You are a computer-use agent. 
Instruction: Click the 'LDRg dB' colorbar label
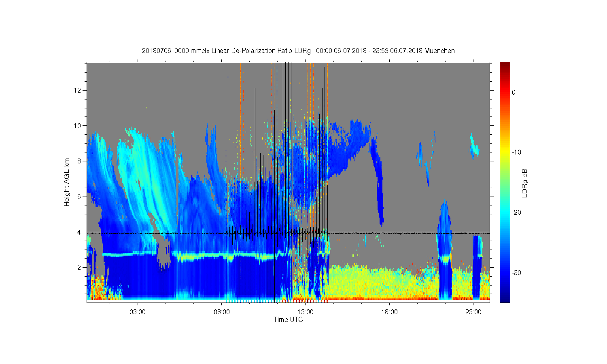point(525,183)
